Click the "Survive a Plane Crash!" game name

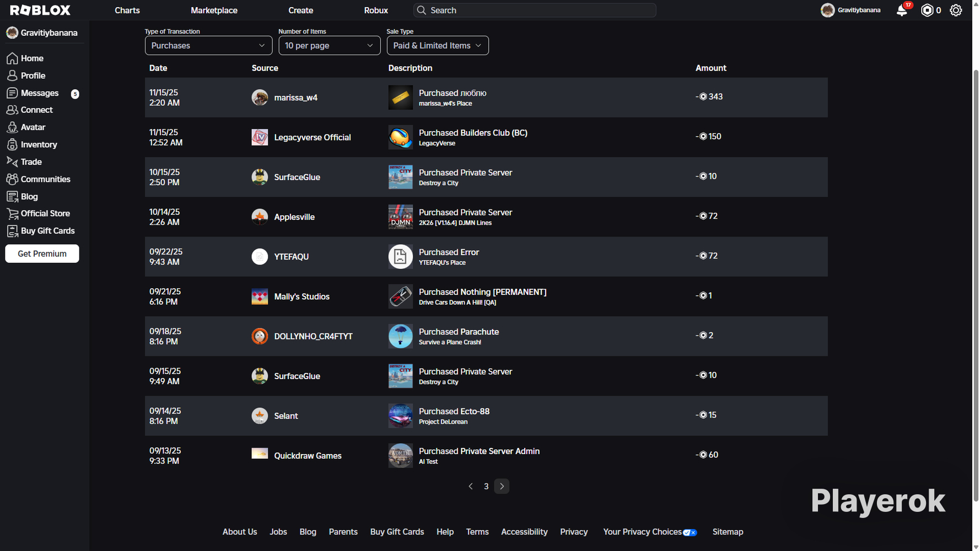[x=450, y=342]
